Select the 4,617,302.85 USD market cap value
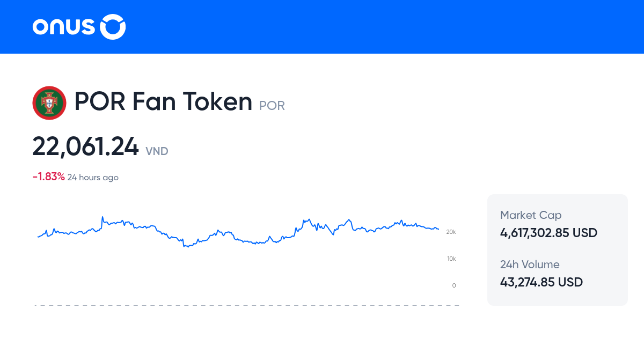Screen dimensions: 644x338 tap(548, 233)
